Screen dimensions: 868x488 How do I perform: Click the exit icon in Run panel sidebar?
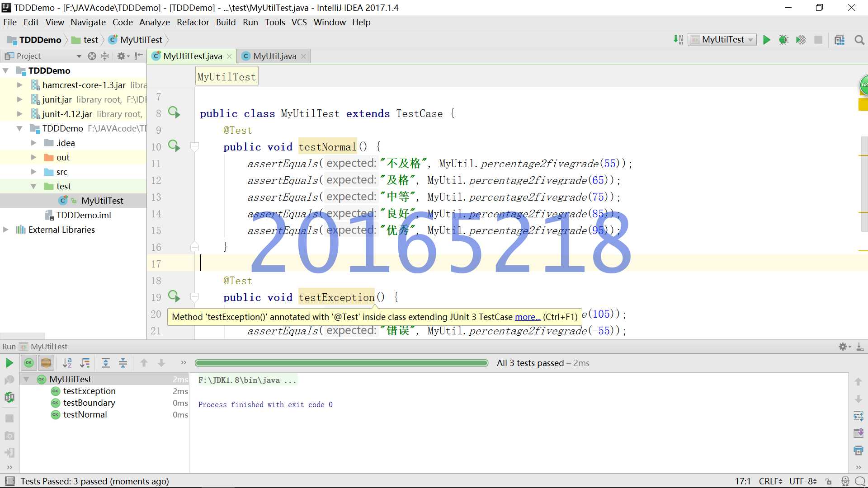9,452
